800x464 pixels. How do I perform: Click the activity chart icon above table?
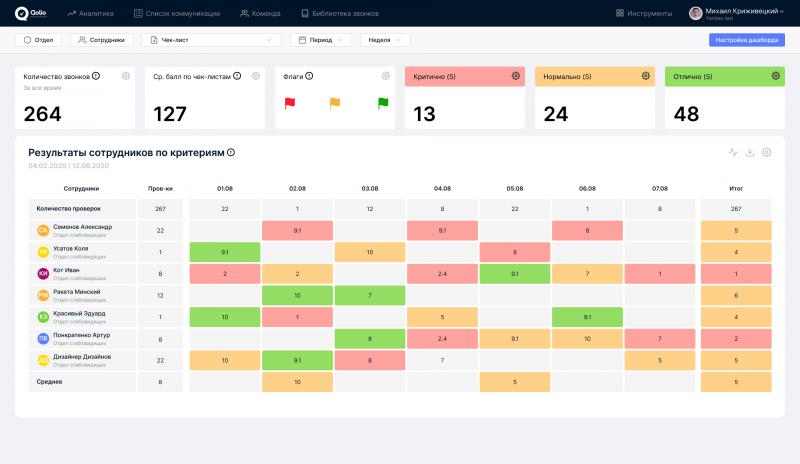point(733,153)
